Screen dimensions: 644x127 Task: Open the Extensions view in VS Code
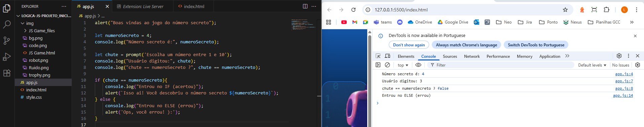pyautogui.click(x=7, y=73)
